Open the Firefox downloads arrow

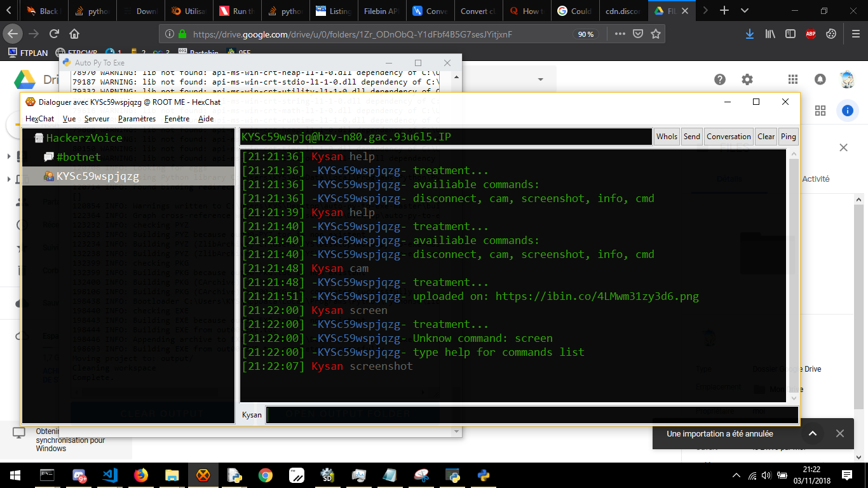750,34
